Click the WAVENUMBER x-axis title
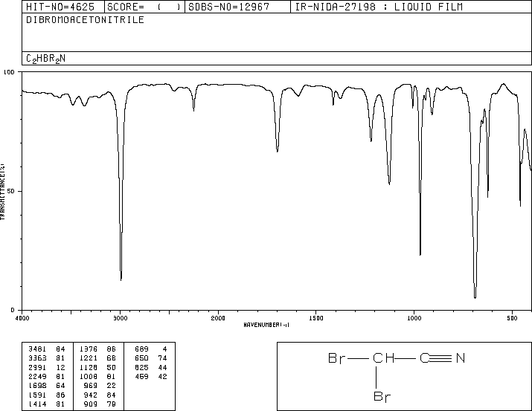 [266, 325]
